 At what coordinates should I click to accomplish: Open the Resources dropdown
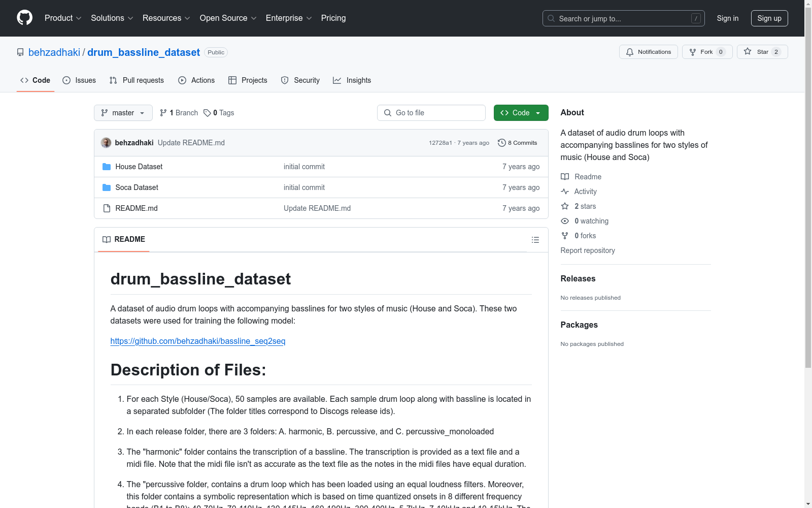(x=166, y=18)
